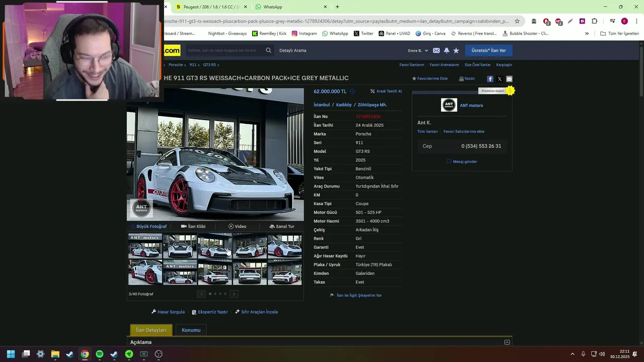Open Reverso bookmark
The image size is (644, 362).
point(473,34)
